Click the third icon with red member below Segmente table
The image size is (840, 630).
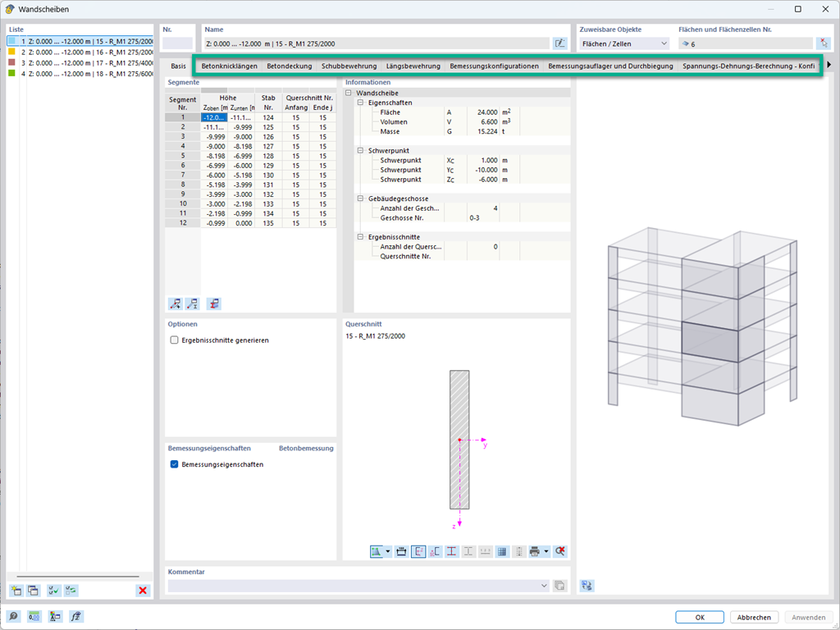214,304
